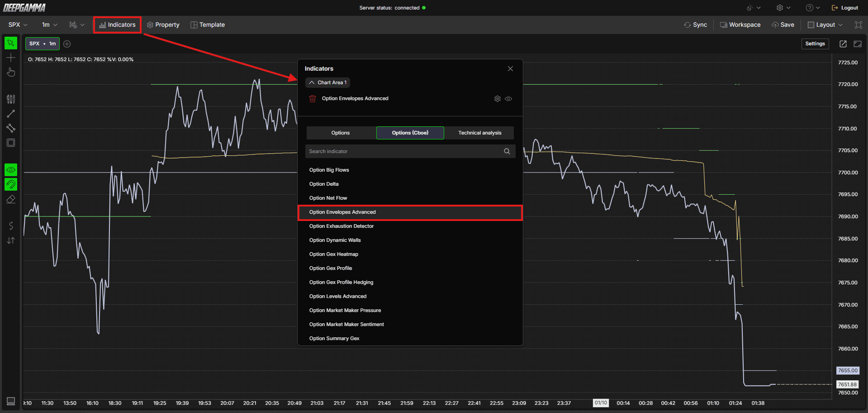This screenshot has height=413, width=868.
Task: Switch to the Options (Cboe) tab
Action: (x=410, y=133)
